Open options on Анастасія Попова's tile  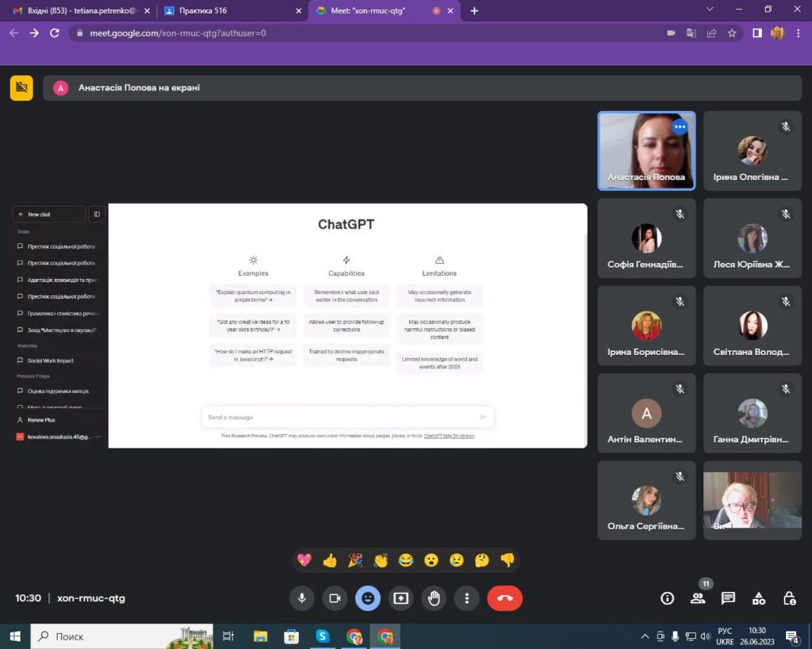click(680, 127)
